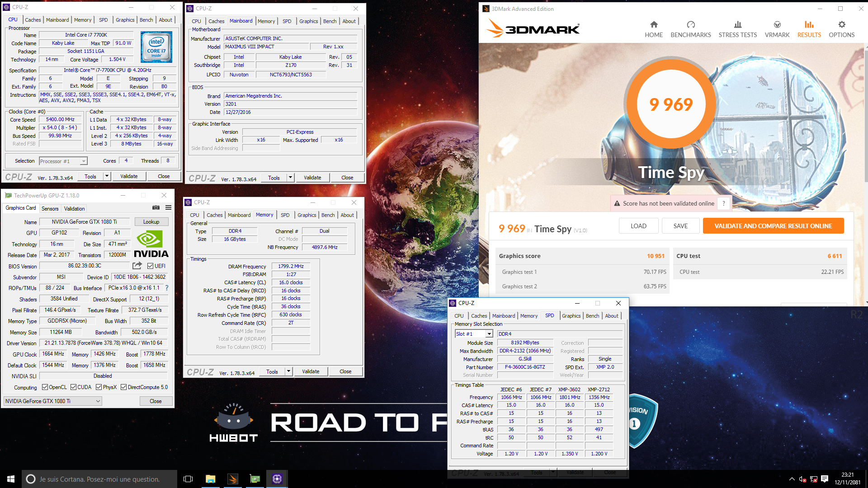
Task: Open Validation tab in GPU-Z
Action: point(74,209)
